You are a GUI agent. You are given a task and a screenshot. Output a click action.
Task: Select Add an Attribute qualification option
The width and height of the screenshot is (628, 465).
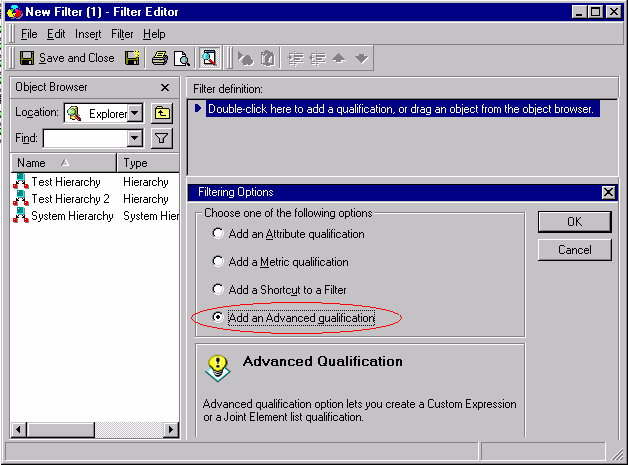pos(218,234)
